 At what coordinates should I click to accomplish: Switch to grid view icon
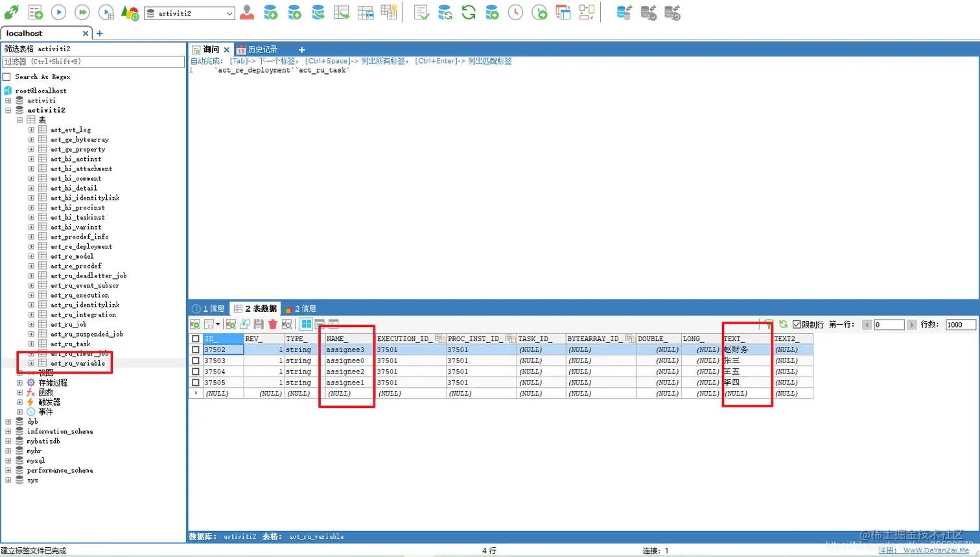point(307,324)
